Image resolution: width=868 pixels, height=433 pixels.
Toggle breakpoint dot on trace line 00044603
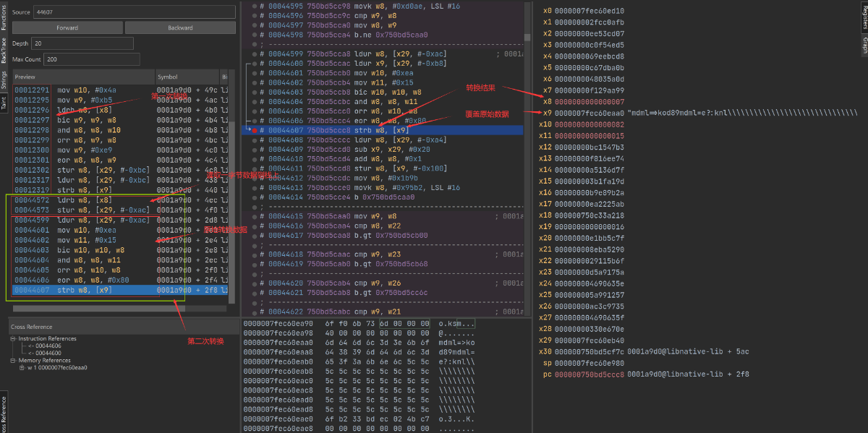coord(253,92)
